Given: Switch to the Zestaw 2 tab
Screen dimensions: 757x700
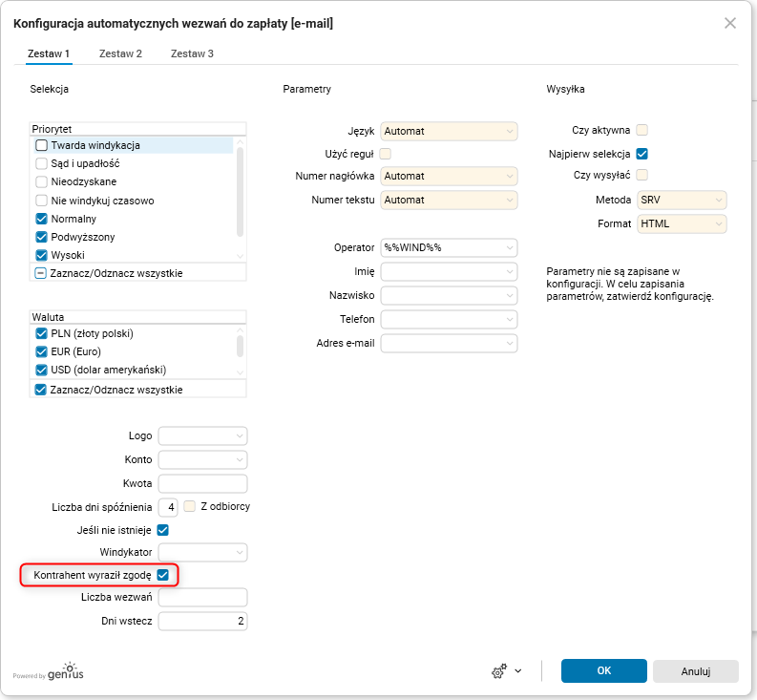Looking at the screenshot, I should pos(120,53).
